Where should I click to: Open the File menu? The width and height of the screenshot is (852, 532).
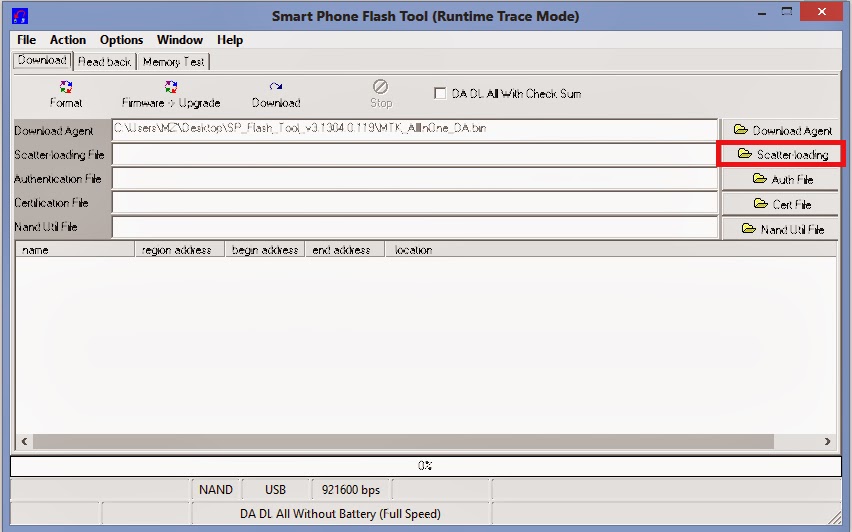[26, 40]
